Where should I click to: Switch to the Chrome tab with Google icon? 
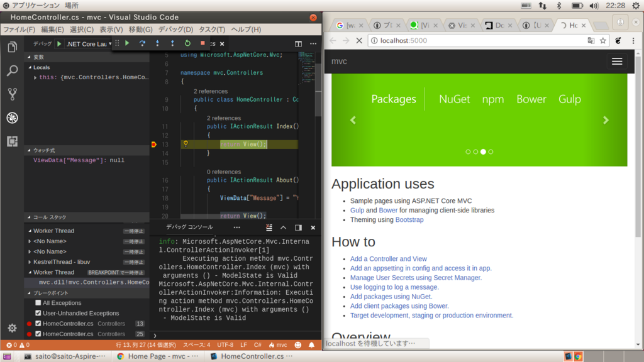pyautogui.click(x=349, y=25)
